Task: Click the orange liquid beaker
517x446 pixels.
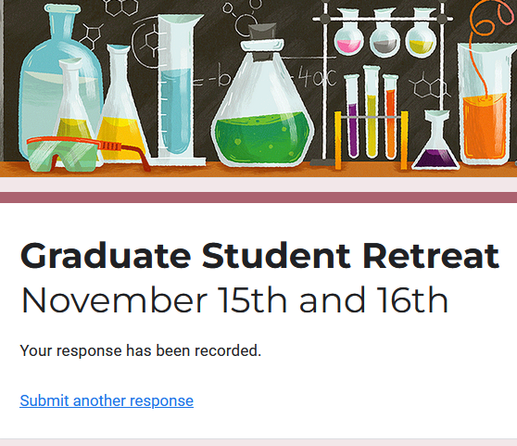Action: 487,103
